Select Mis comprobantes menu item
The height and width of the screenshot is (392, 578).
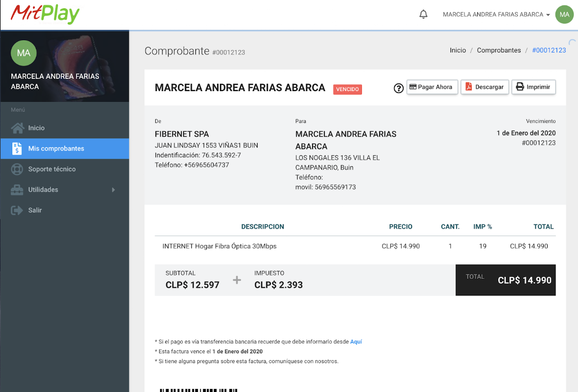click(x=65, y=148)
